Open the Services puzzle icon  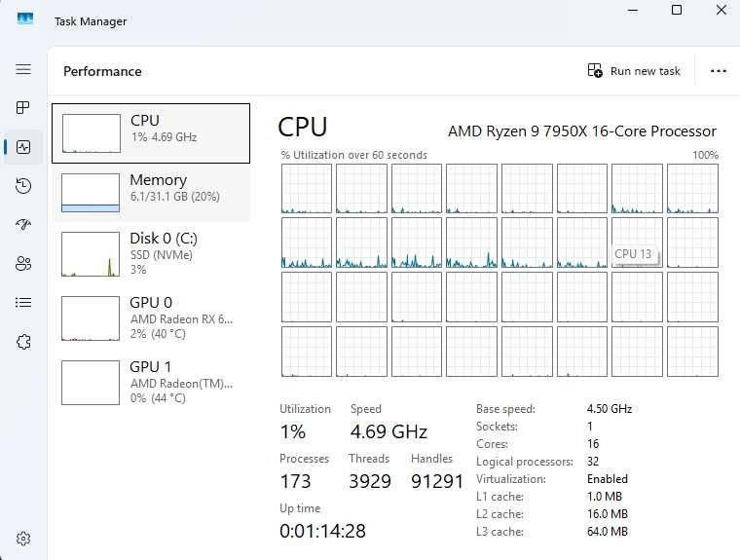(23, 342)
